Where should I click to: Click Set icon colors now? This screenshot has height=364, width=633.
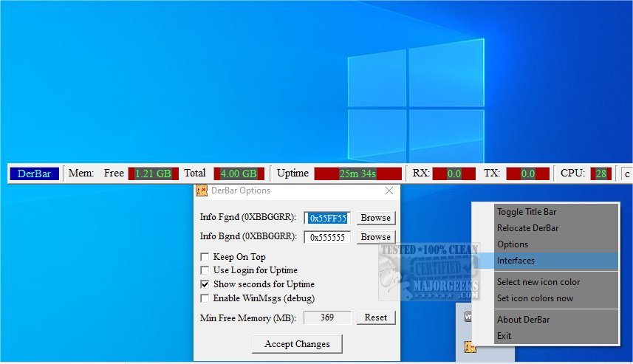[556, 298]
